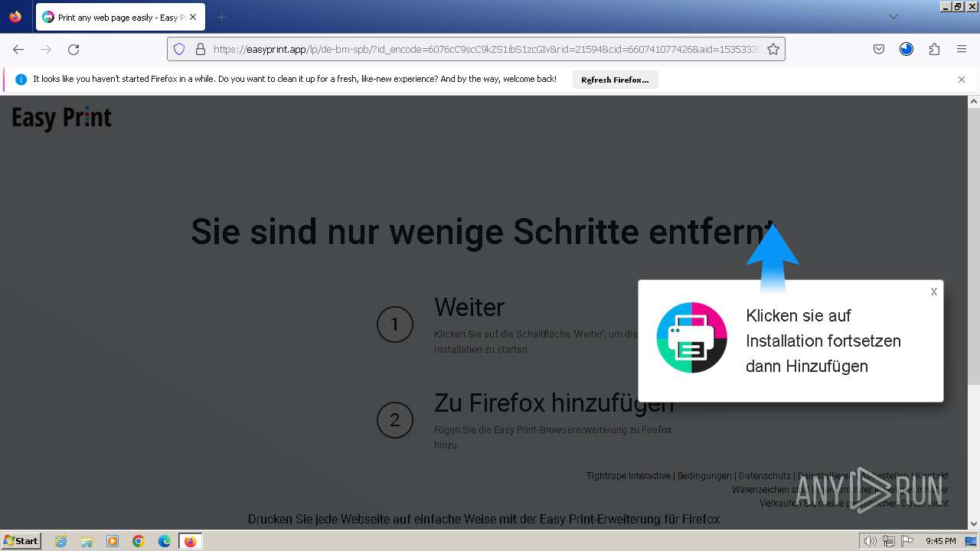Click the 9:45 PM clock
The height and width of the screenshot is (551, 980).
point(940,541)
